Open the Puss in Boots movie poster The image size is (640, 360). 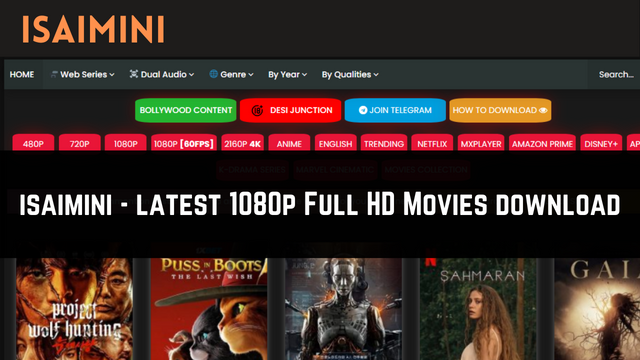209,309
